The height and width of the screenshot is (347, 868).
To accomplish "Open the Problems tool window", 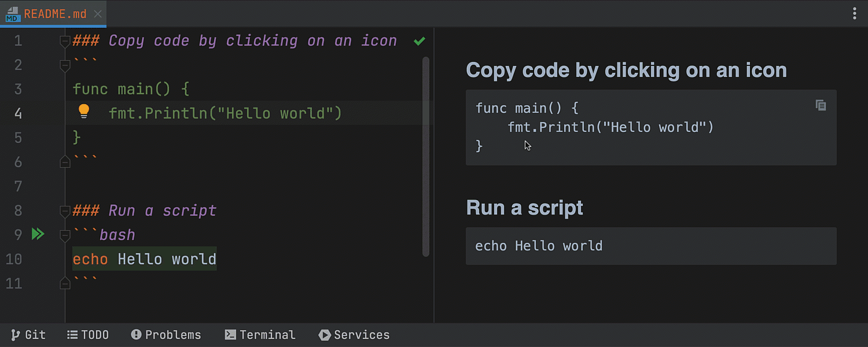I will point(166,335).
